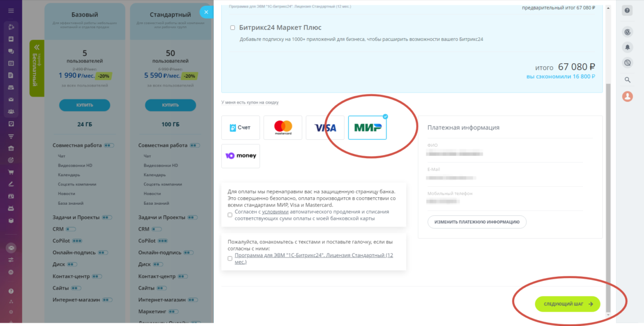Click the search magnifier icon

point(627,80)
